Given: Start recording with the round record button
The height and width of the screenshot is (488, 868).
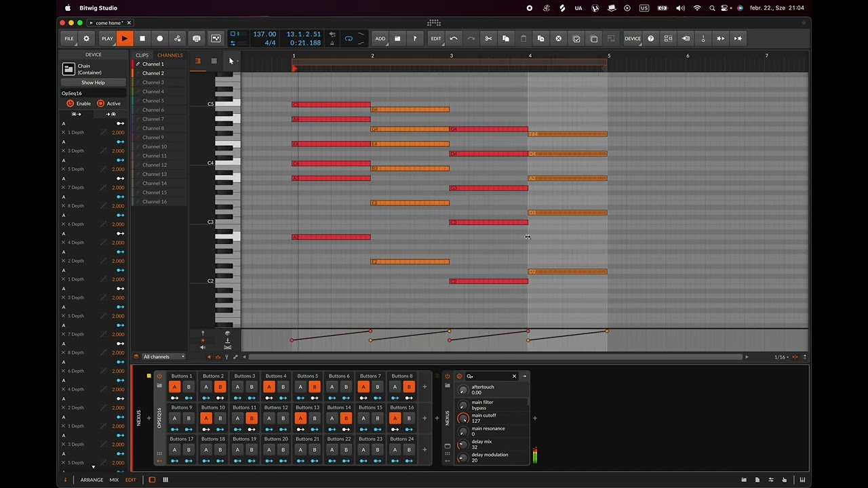Looking at the screenshot, I should pyautogui.click(x=160, y=39).
